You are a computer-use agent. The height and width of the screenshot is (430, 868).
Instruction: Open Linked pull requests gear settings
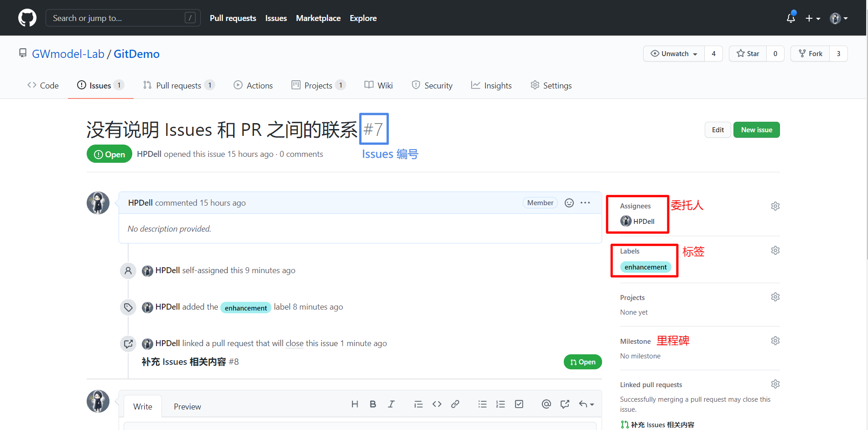pos(775,384)
